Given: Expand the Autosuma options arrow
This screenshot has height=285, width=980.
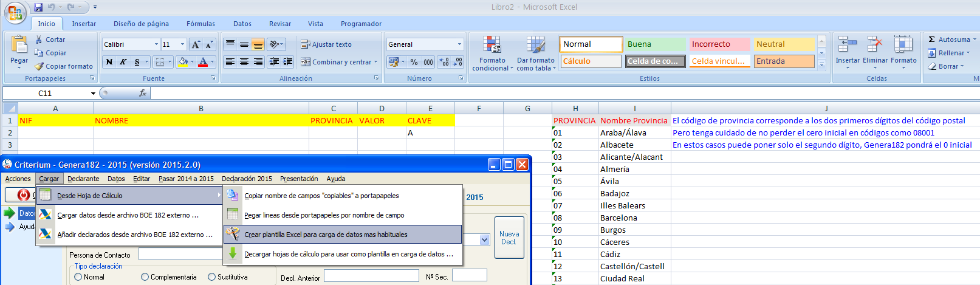Looking at the screenshot, I should pos(974,39).
